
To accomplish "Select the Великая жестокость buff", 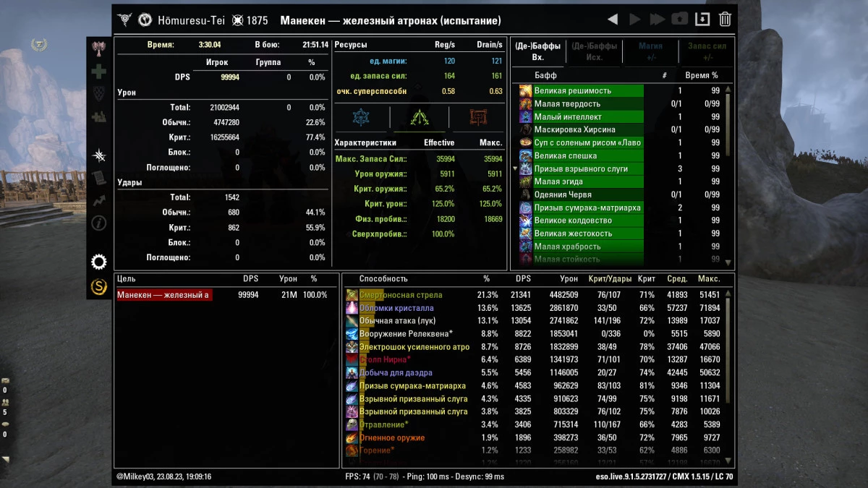I will pyautogui.click(x=621, y=234).
